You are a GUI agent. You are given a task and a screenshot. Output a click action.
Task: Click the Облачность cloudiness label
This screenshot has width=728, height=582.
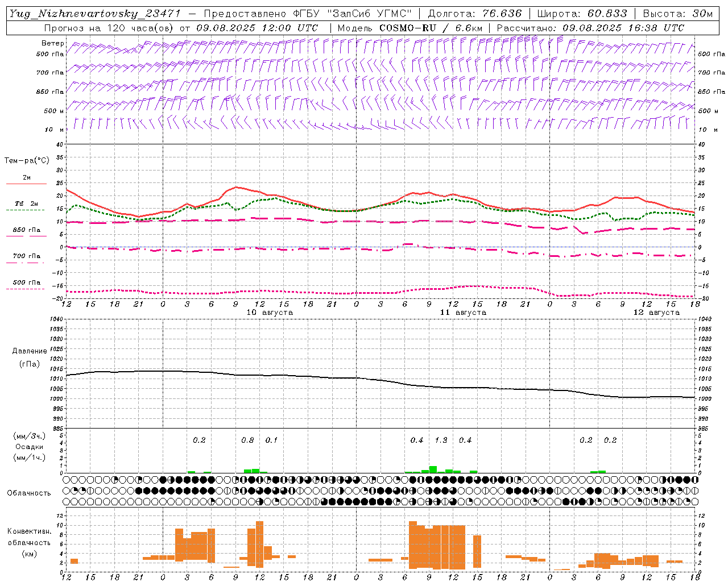[29, 493]
